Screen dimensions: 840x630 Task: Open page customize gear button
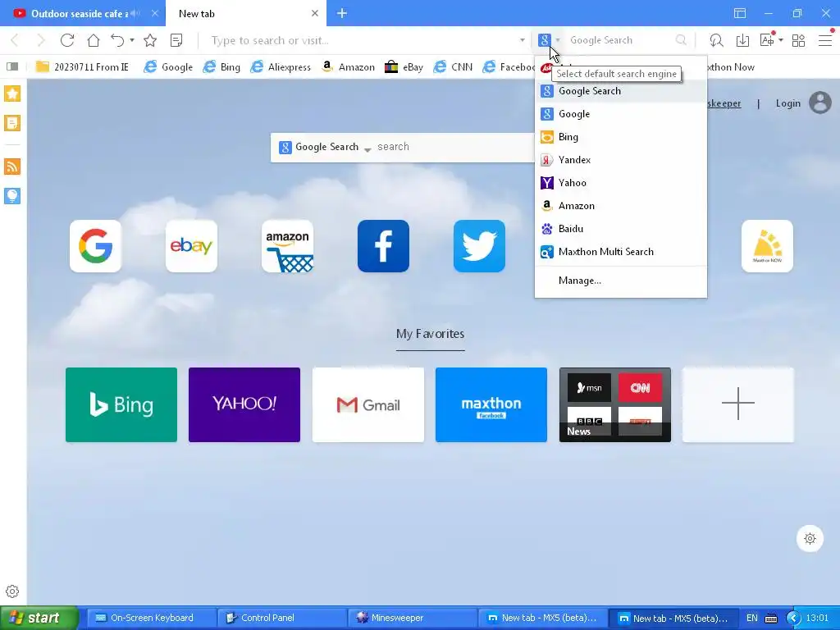coord(810,538)
